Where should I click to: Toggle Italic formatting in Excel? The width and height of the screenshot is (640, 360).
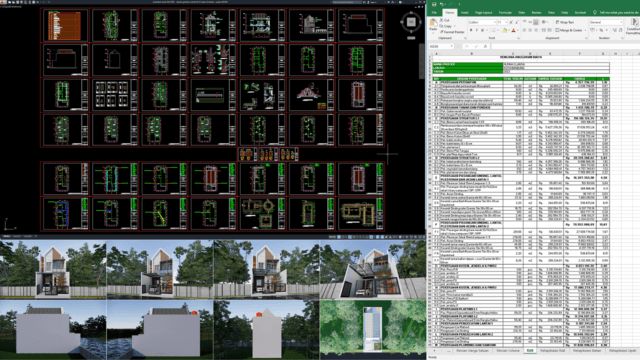[x=477, y=30]
